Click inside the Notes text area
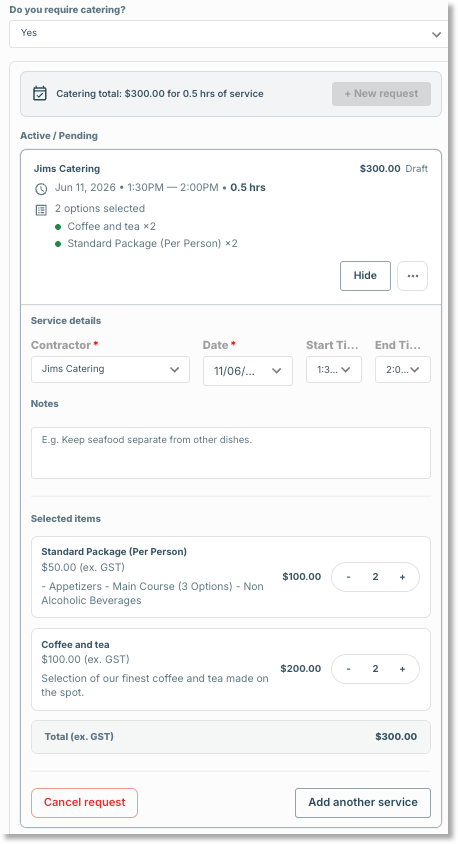 pyautogui.click(x=231, y=453)
